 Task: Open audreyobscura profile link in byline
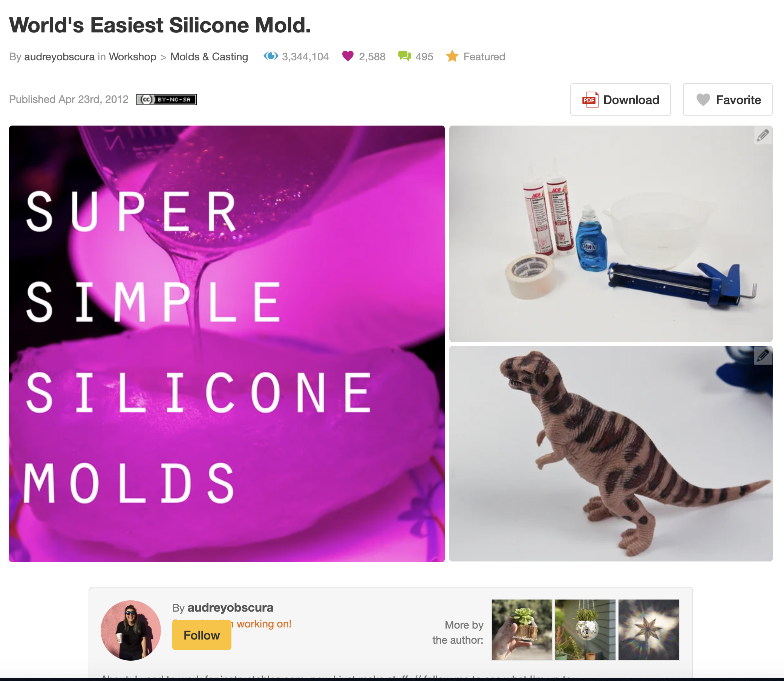tap(59, 57)
